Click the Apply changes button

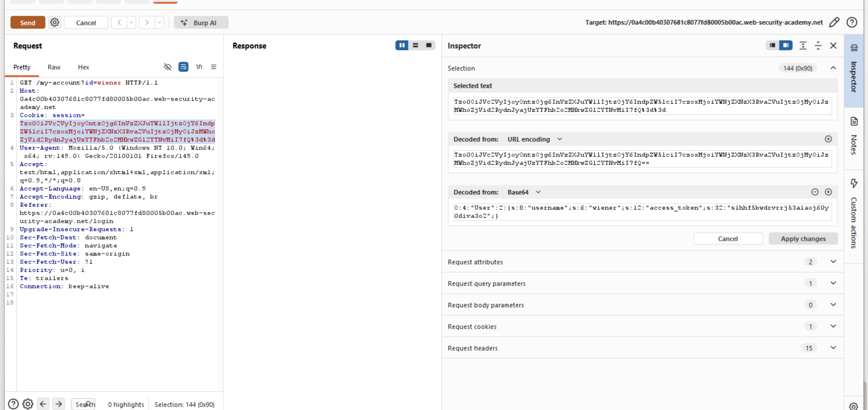(803, 239)
